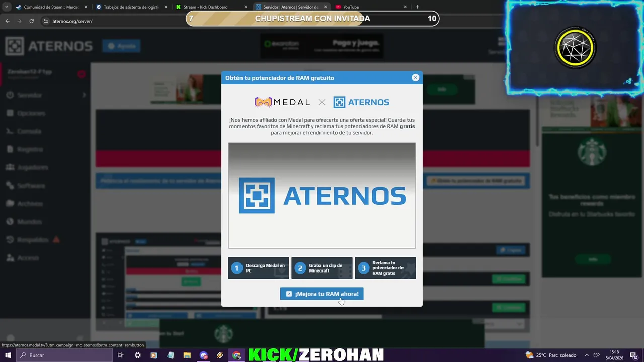
Task: Open the weather widget showing 25°C
Action: [x=551, y=355]
